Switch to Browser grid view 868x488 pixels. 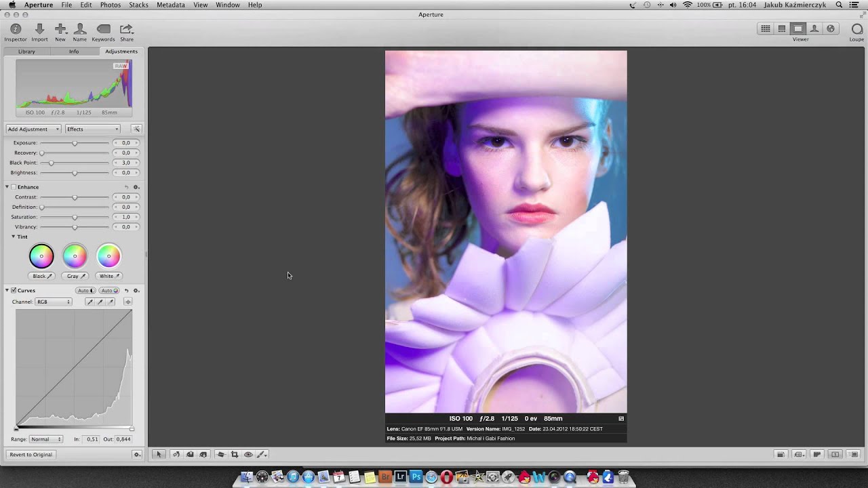pos(766,28)
